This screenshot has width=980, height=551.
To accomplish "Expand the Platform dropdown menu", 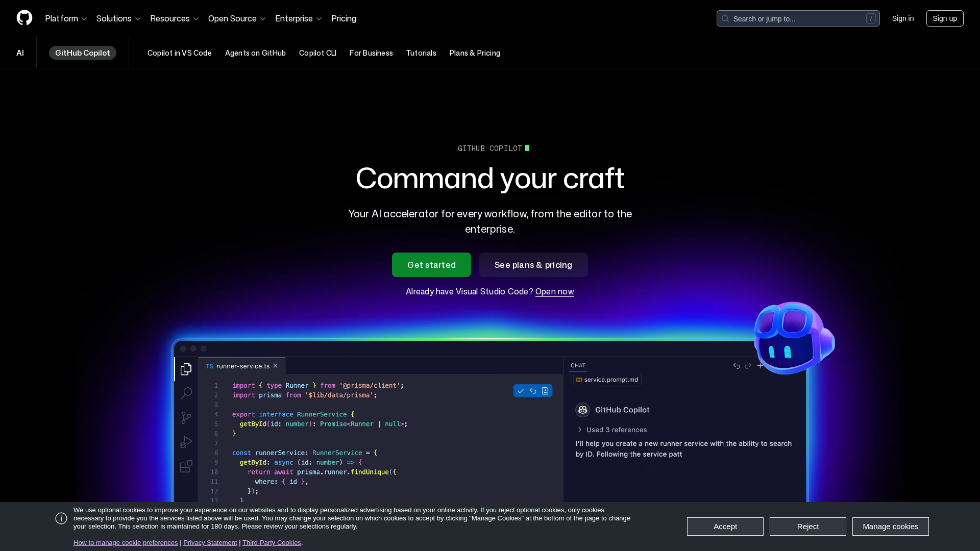I will (66, 18).
